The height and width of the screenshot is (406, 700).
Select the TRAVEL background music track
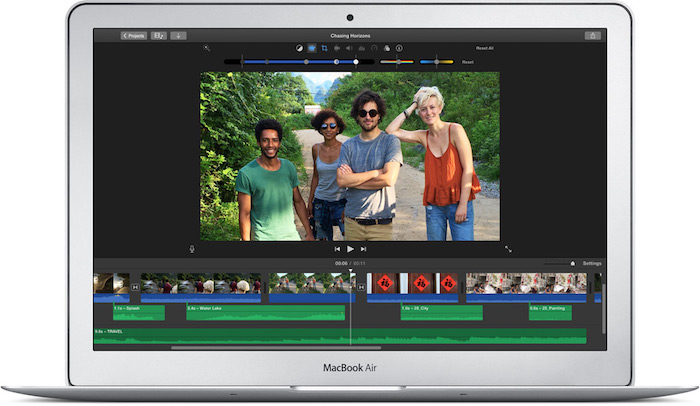[340, 336]
